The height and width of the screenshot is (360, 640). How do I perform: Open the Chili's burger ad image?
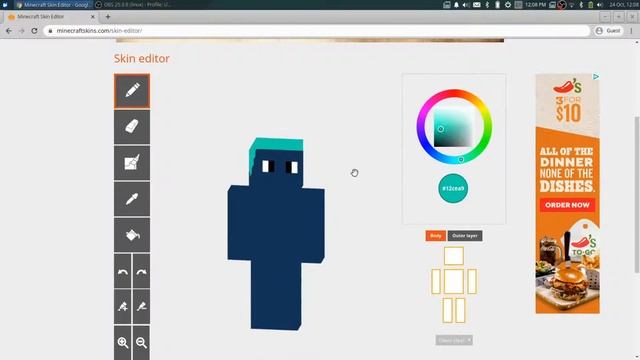click(567, 193)
